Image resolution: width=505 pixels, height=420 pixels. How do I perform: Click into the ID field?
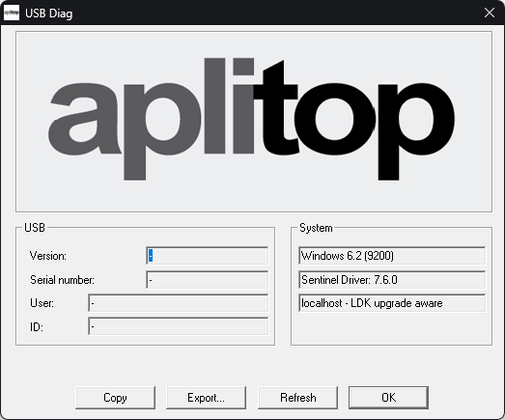pos(178,326)
